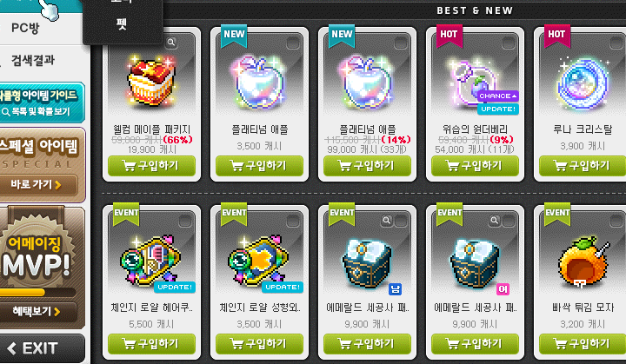The image size is (626, 364).
Task: Click the Welcome Maple Package gift box icon
Action: point(151,83)
